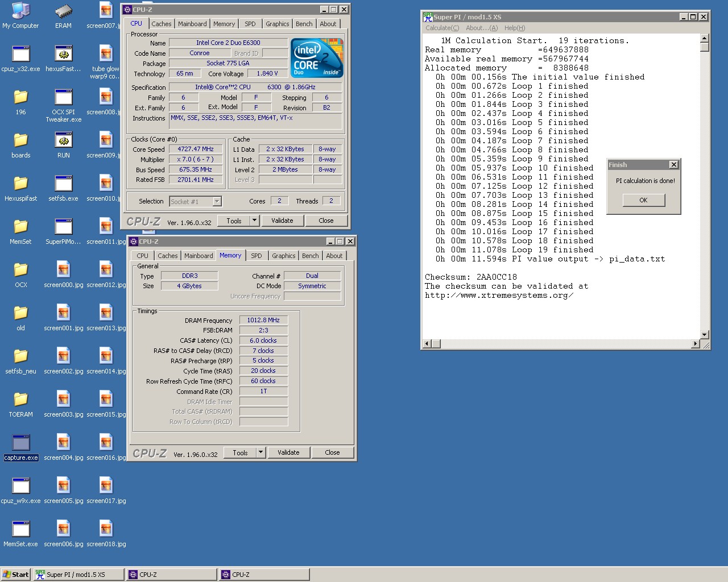Switch to Caches tab in top CPU-Z

click(161, 24)
